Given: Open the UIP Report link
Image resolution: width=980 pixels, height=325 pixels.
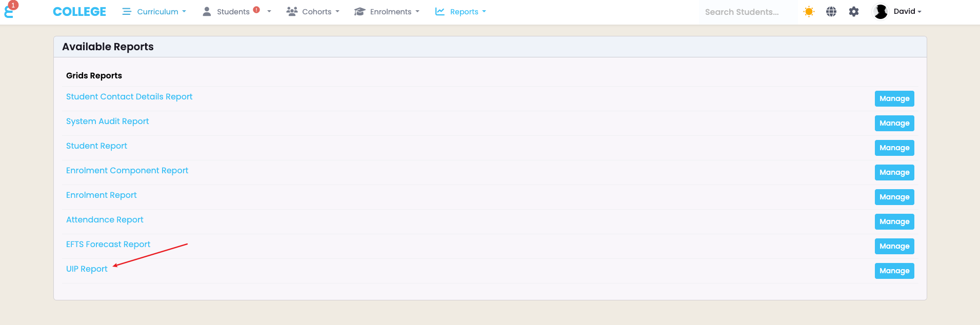Looking at the screenshot, I should (x=87, y=269).
